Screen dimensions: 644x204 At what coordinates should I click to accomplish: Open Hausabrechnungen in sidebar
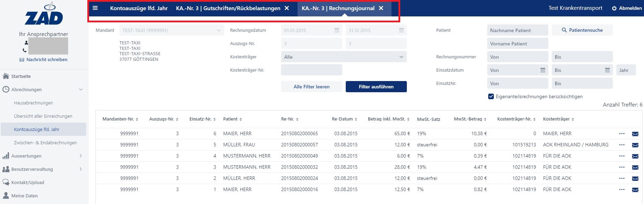point(34,103)
